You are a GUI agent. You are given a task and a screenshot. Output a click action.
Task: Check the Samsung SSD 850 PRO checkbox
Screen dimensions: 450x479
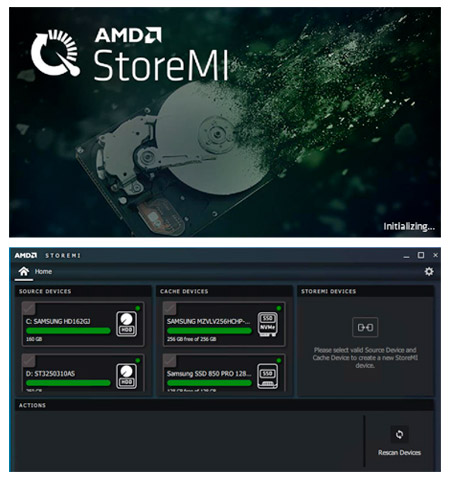[x=170, y=361]
